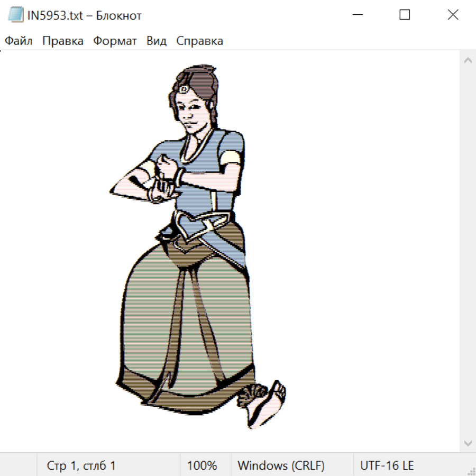Viewport: 476px width, 476px height.
Task: Click the Windows (CRLF) status field
Action: [x=281, y=465]
